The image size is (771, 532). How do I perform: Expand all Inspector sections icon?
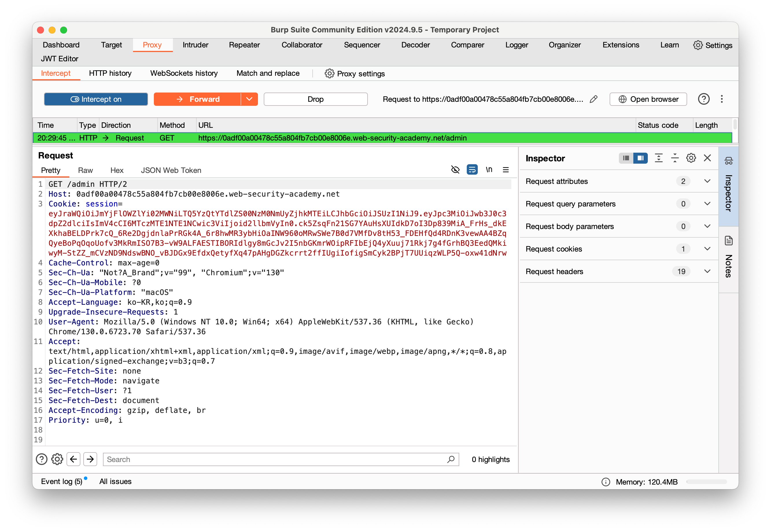658,158
